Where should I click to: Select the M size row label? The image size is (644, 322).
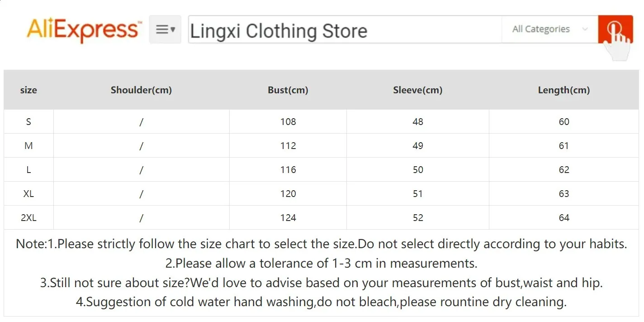pos(28,146)
